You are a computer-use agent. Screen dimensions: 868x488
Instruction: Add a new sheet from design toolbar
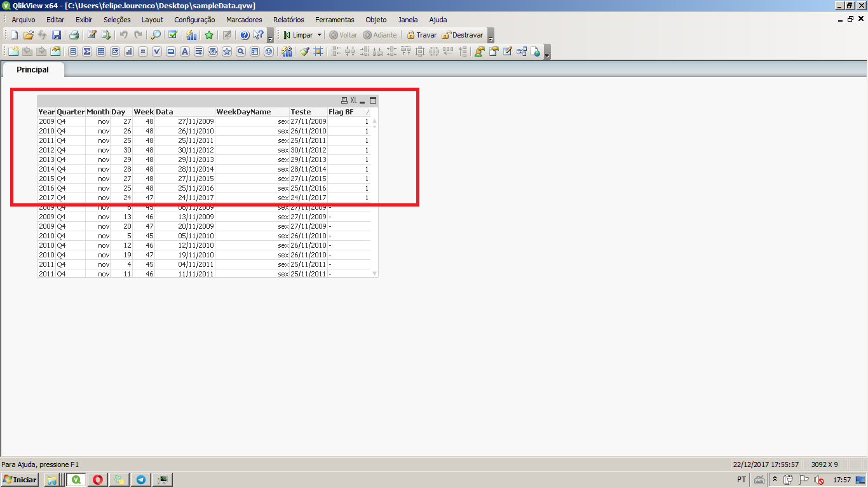click(13, 51)
